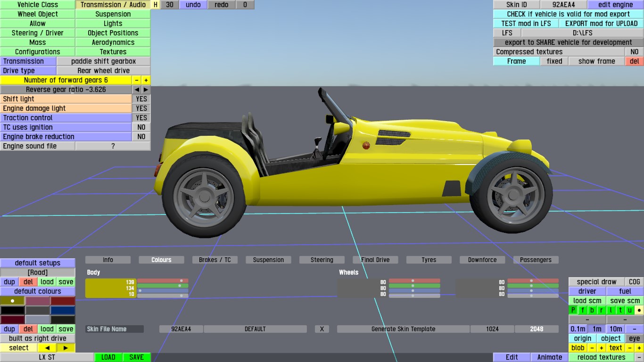Screen dimensions: 644x362
Task: Click the green SAVE button
Action: (x=136, y=357)
